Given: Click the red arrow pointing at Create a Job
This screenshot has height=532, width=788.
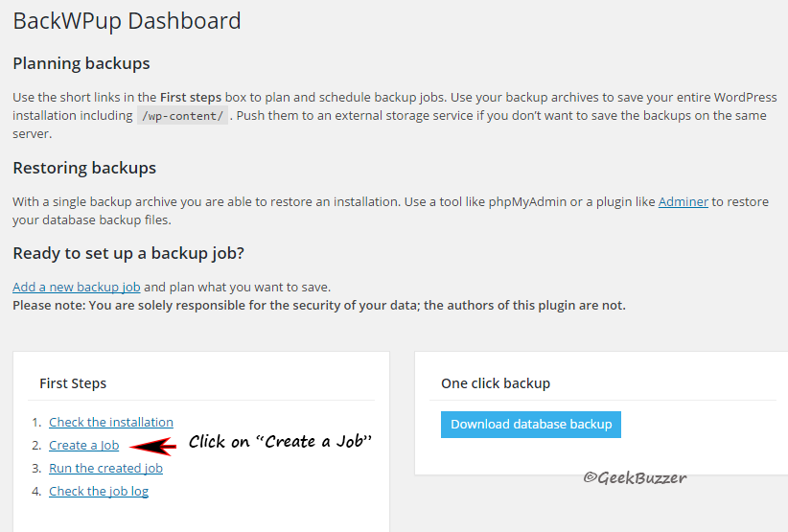Looking at the screenshot, I should coord(152,446).
